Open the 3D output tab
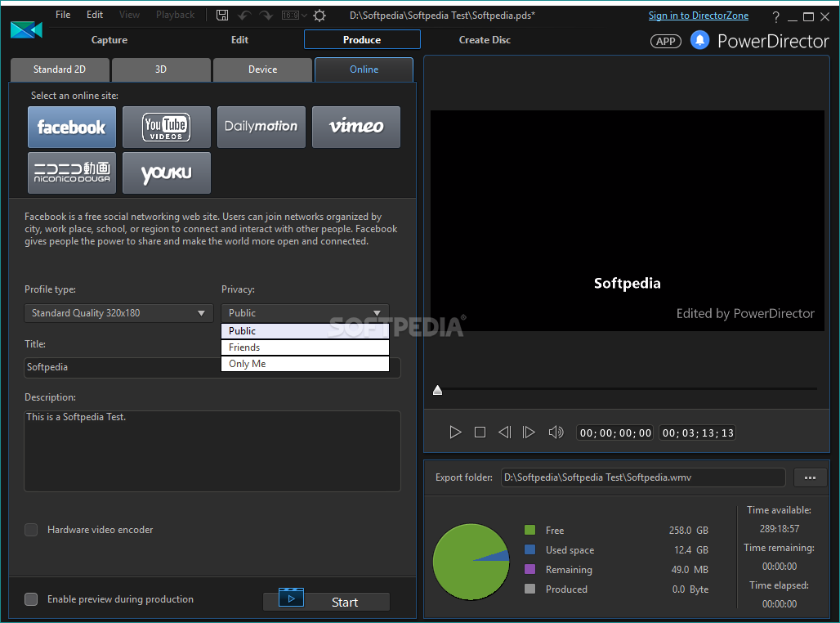This screenshot has height=623, width=840. 161,69
